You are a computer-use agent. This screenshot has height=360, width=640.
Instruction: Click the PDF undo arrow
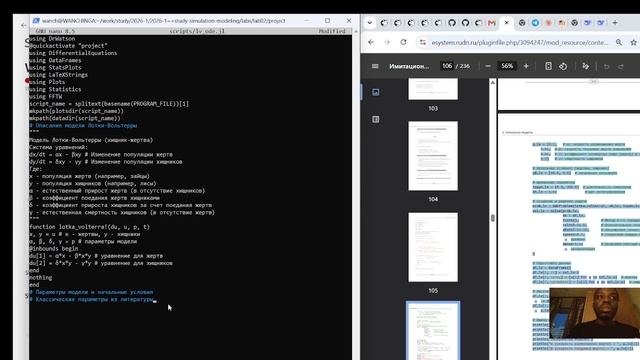click(607, 67)
